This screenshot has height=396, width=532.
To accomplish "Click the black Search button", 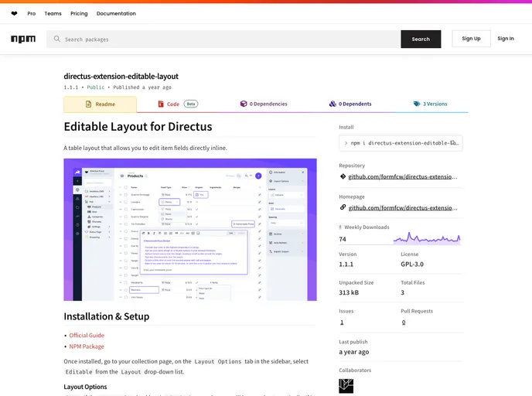I will click(421, 39).
